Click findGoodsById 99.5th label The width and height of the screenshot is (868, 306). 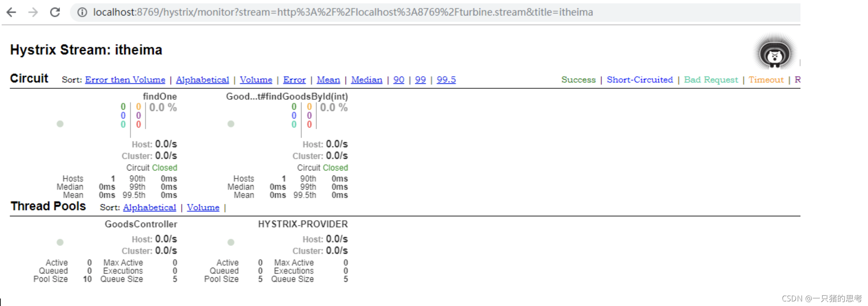pyautogui.click(x=305, y=195)
